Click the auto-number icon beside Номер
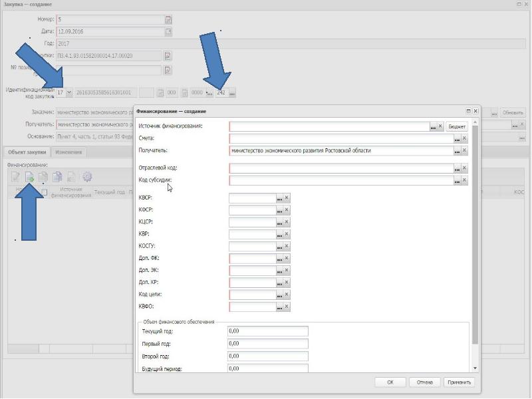 click(x=168, y=20)
